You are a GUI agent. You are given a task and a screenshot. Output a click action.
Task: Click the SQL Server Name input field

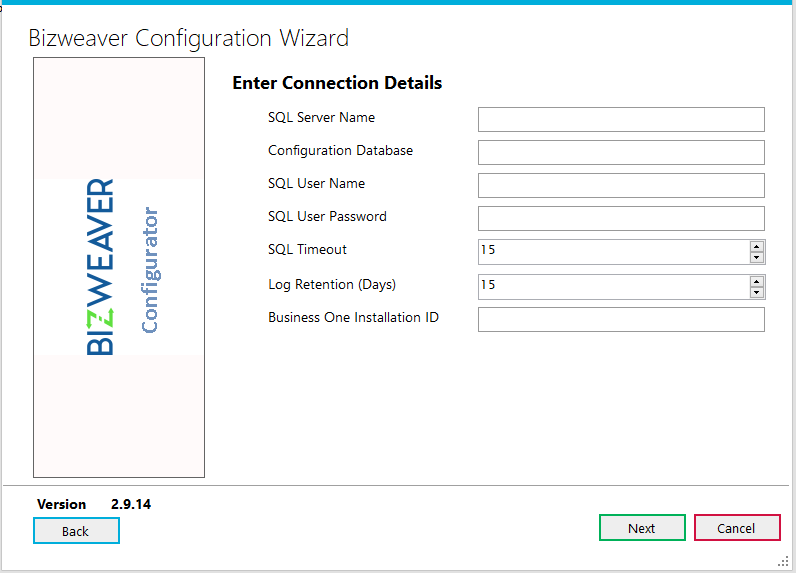pos(621,119)
